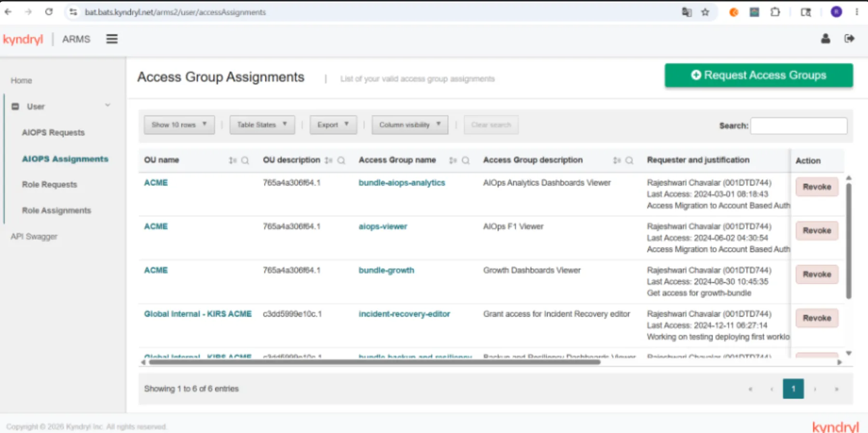Revoke the bundle-growth assignment
This screenshot has height=433, width=868.
(x=817, y=274)
